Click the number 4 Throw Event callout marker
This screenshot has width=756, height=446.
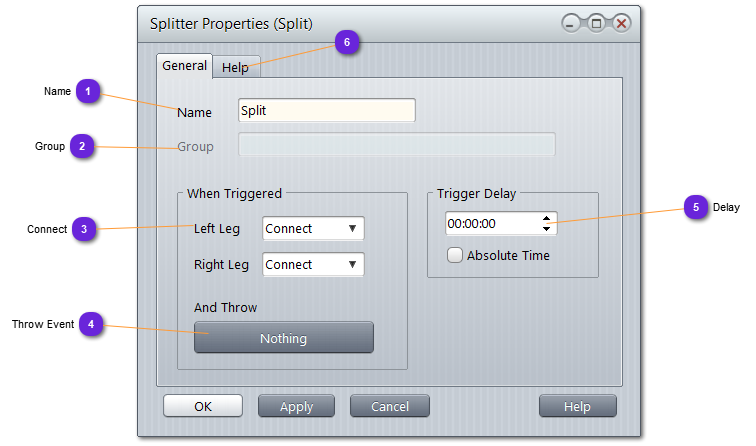tap(91, 324)
